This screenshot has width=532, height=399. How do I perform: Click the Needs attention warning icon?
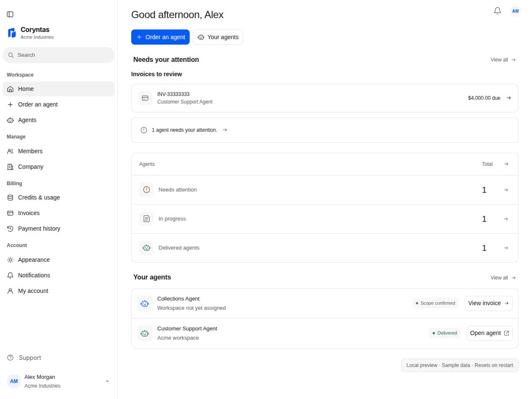[146, 190]
